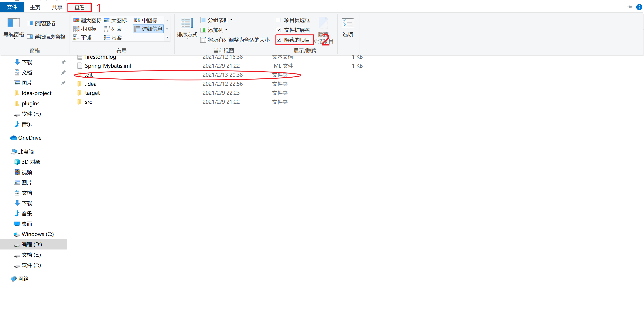Click Size all columns to fit (将所有列调整为合适的大小)
Viewport: 644px width, 326px height.
point(235,40)
